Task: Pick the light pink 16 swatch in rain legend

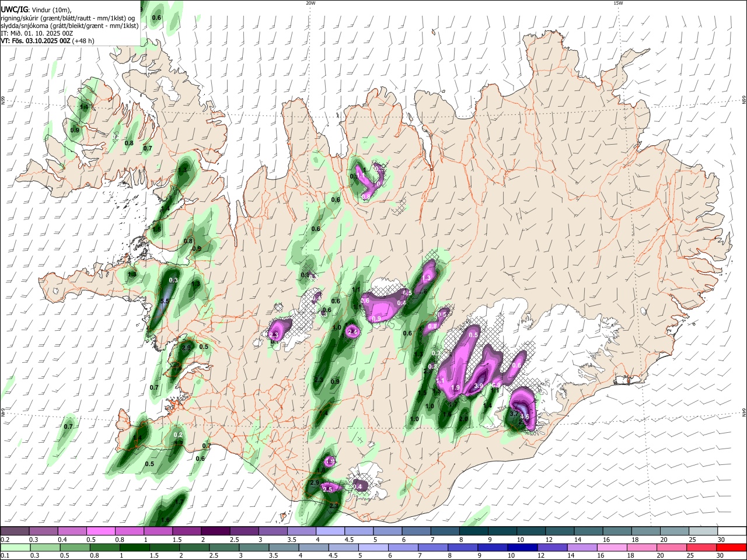Action: point(612,547)
